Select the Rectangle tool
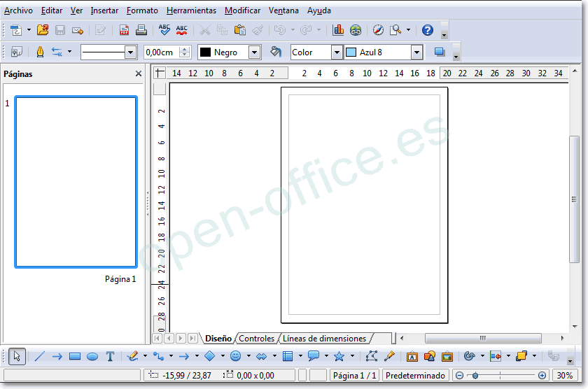This screenshot has height=389, width=588. [75, 356]
